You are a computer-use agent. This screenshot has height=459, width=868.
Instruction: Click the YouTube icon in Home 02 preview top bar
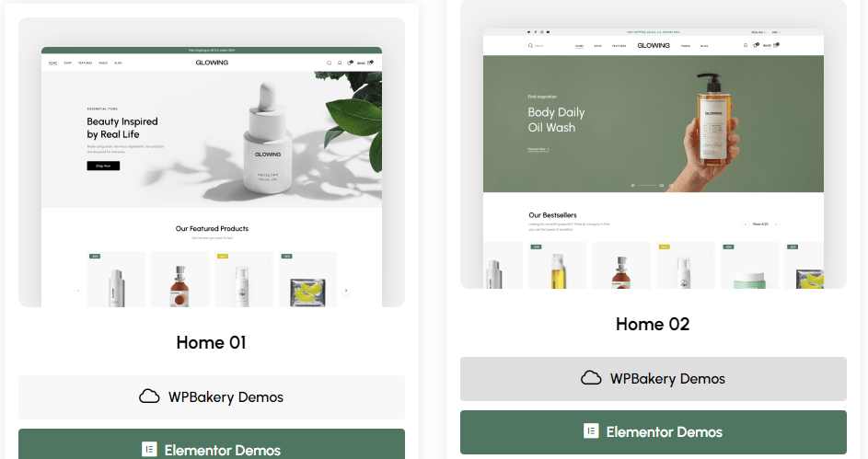pyautogui.click(x=548, y=32)
